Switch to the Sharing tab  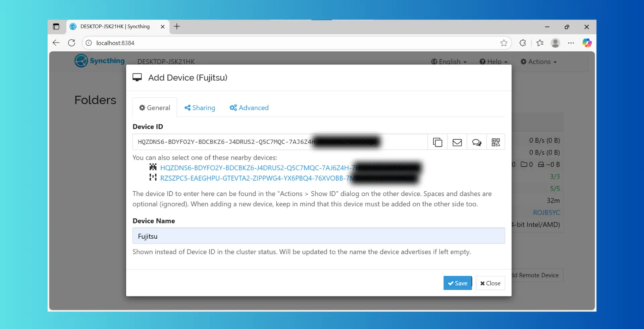click(x=200, y=108)
